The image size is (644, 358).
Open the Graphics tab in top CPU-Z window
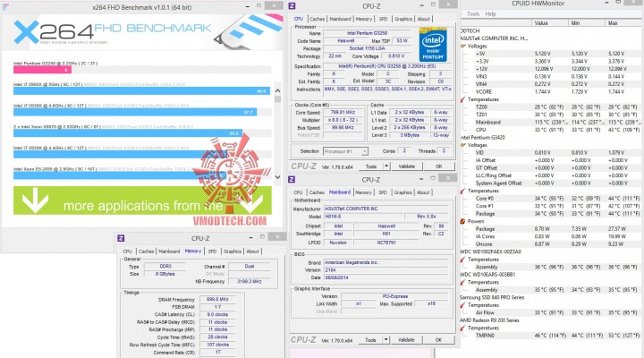403,19
